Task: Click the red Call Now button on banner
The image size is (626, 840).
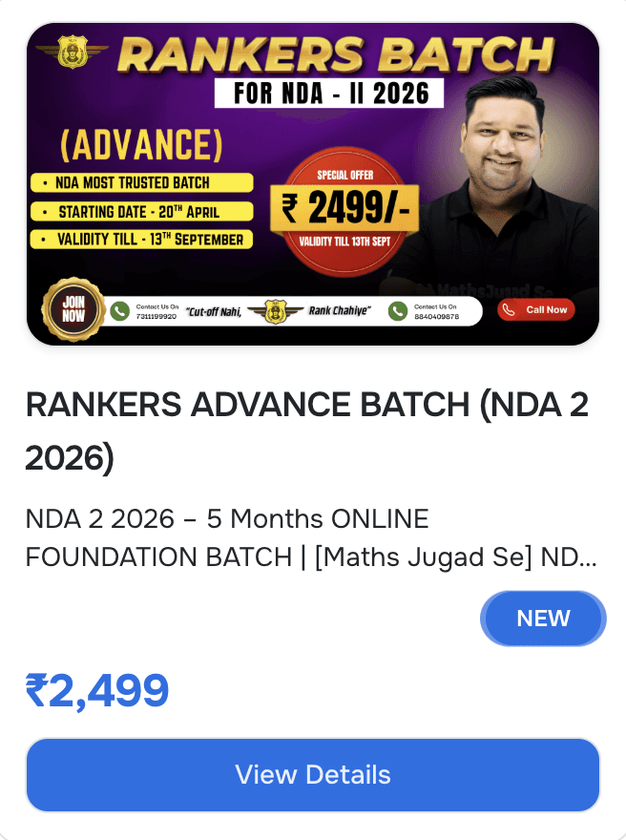Action: click(x=536, y=309)
